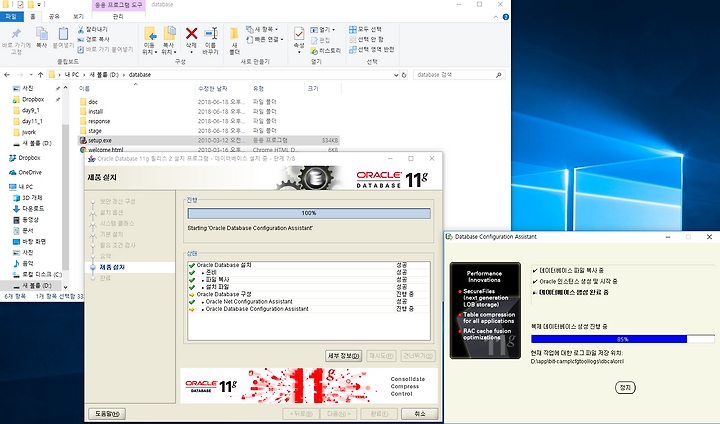Open the 파일 file menu tab
The width and height of the screenshot is (720, 424).
(11, 17)
